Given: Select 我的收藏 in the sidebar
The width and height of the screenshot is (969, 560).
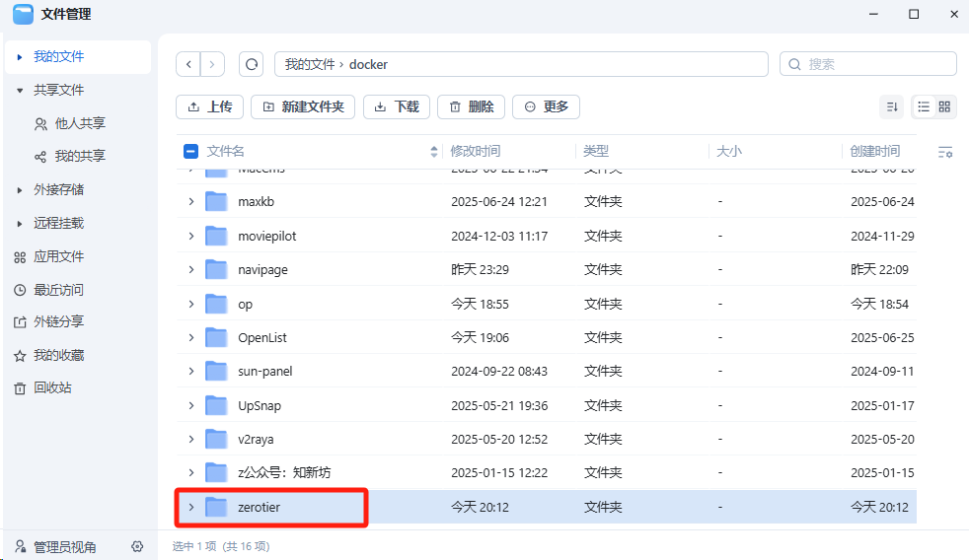Looking at the screenshot, I should [x=57, y=355].
